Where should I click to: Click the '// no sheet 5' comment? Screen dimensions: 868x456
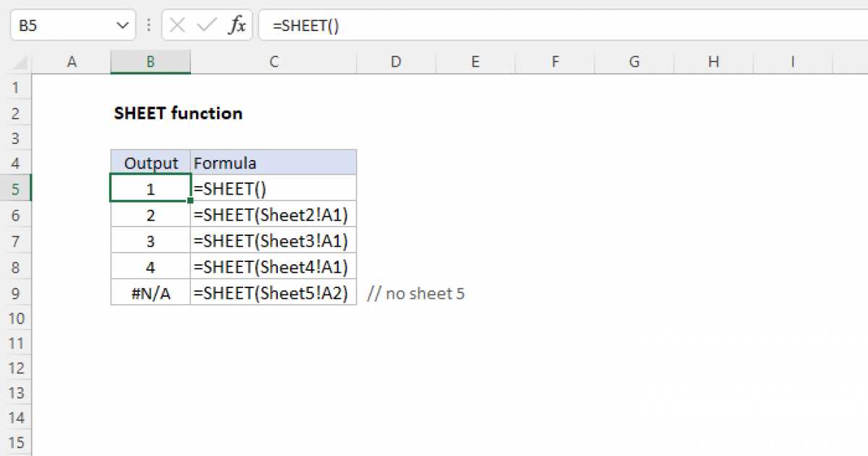click(416, 293)
